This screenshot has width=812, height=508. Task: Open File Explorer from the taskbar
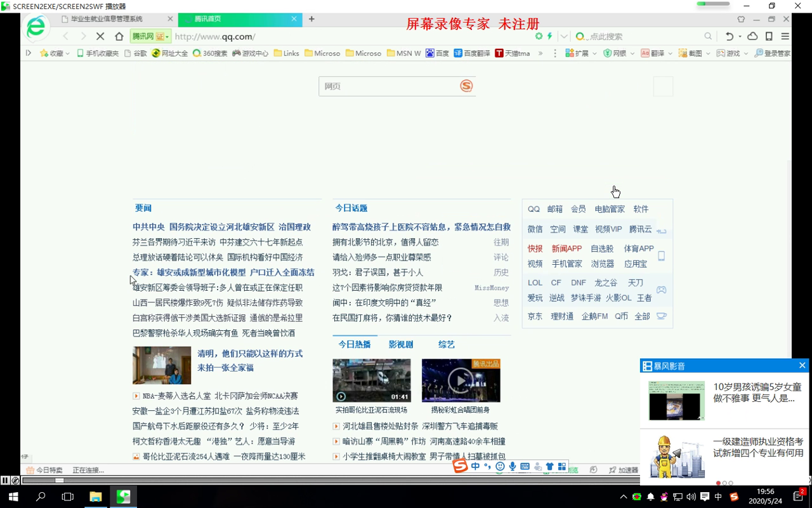pos(95,497)
